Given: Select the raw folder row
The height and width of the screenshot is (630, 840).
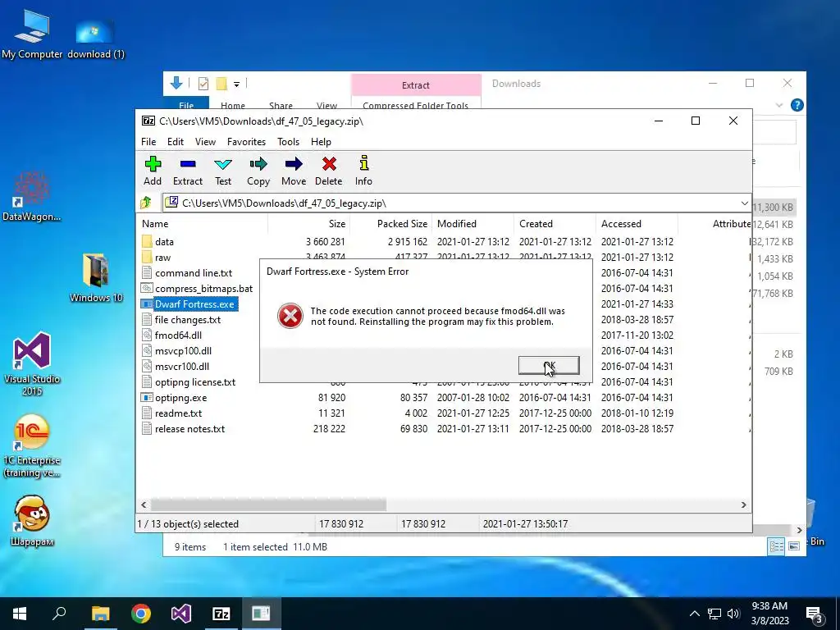Looking at the screenshot, I should pyautogui.click(x=162, y=258).
